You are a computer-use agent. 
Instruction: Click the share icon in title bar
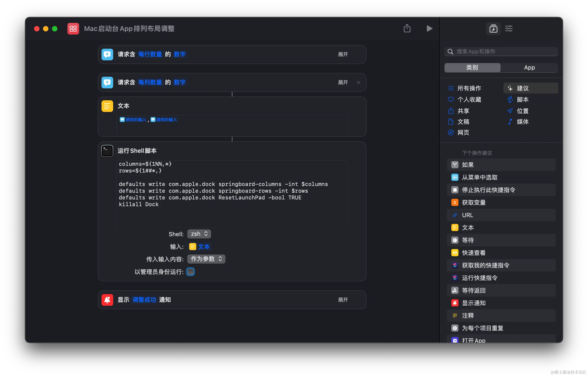pyautogui.click(x=407, y=28)
